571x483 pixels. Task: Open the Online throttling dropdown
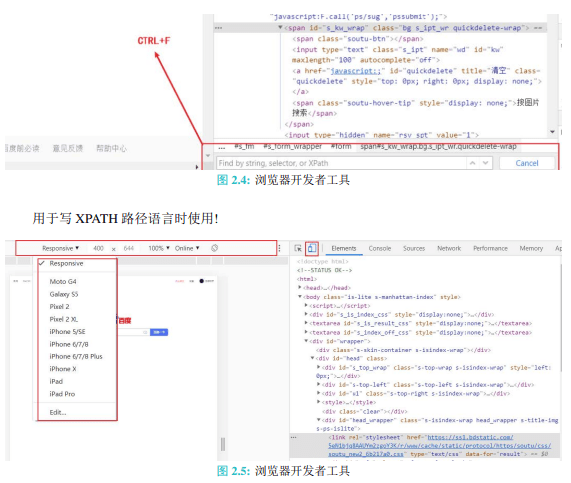(187, 248)
